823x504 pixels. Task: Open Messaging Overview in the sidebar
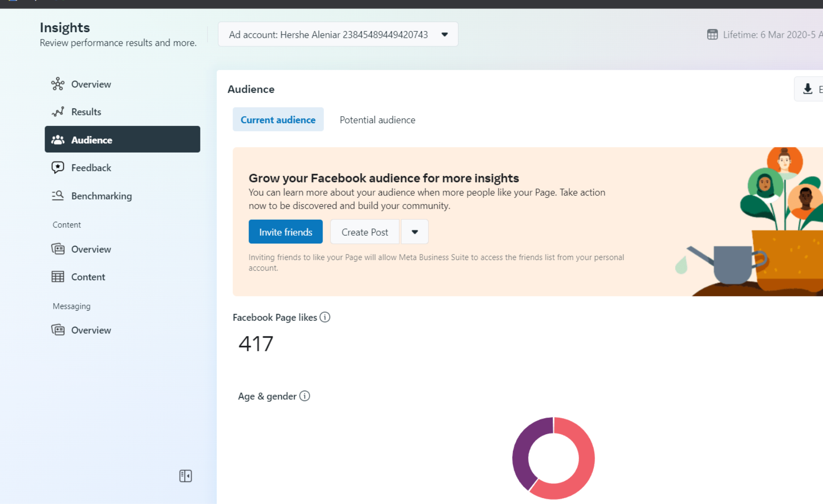click(x=91, y=330)
